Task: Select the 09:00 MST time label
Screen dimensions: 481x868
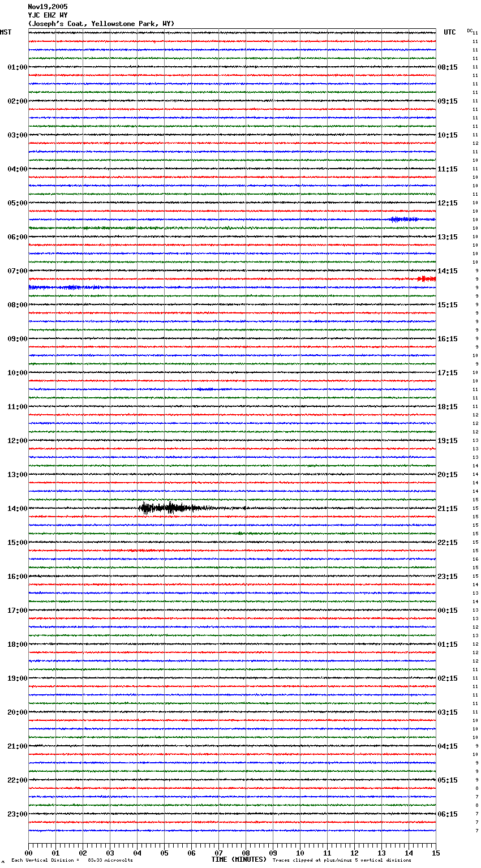Action: (x=18, y=339)
